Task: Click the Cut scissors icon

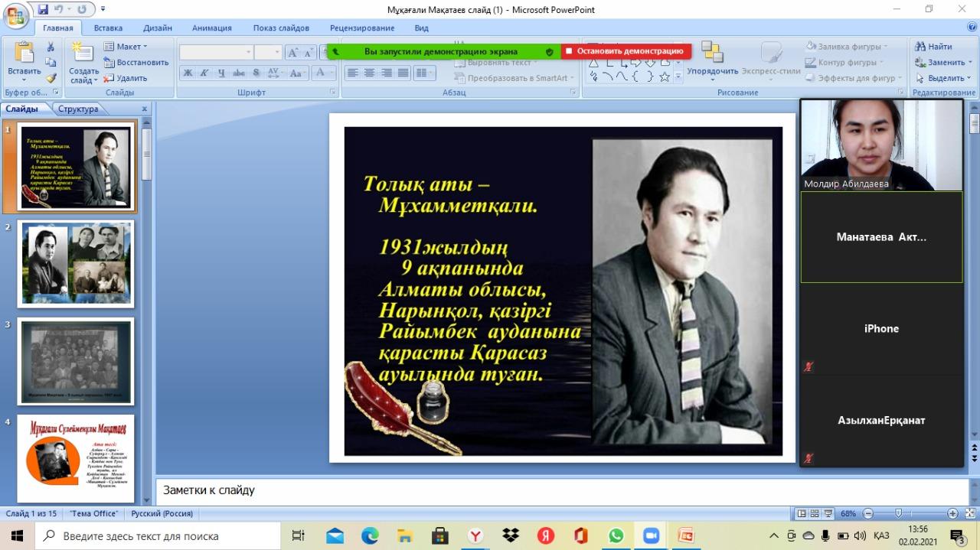Action: pos(51,47)
